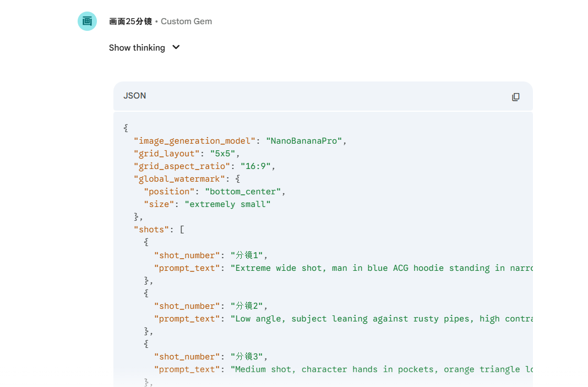Open the 画面25分镜 Gem name
The height and width of the screenshot is (387, 588).
(130, 21)
